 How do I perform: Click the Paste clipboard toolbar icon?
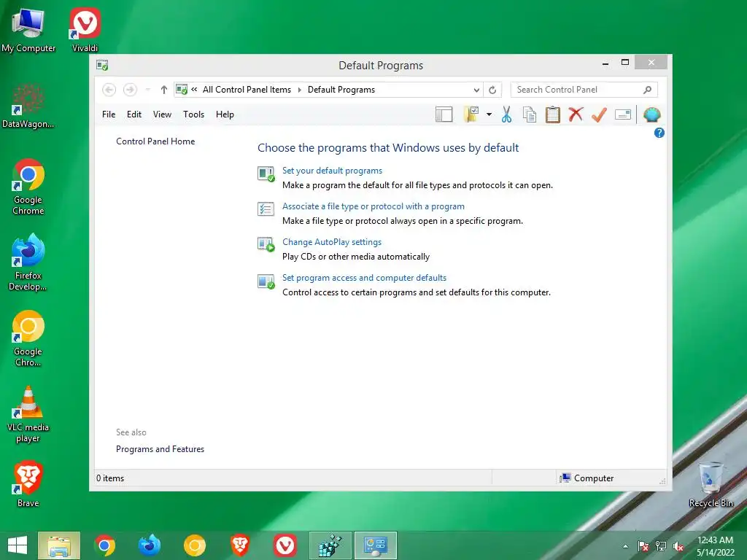(553, 114)
